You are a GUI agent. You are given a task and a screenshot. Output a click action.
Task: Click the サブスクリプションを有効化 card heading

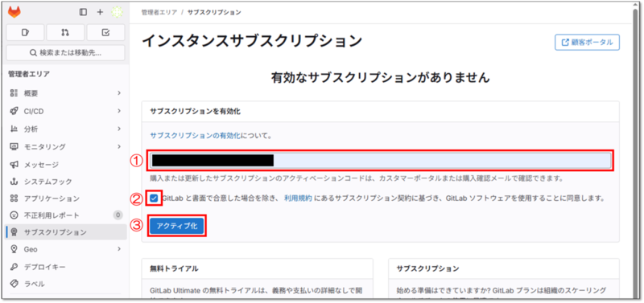195,112
